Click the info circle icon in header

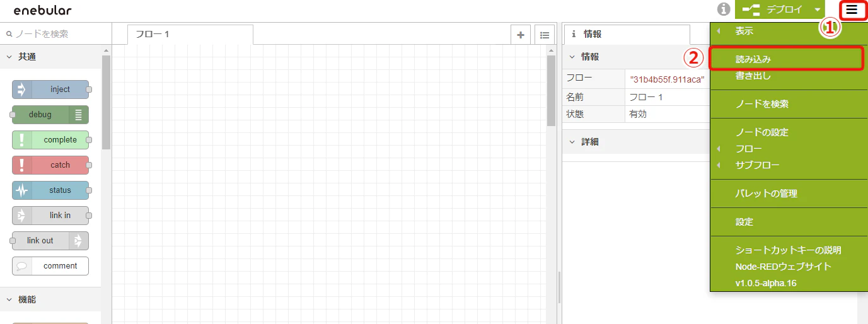click(x=724, y=9)
